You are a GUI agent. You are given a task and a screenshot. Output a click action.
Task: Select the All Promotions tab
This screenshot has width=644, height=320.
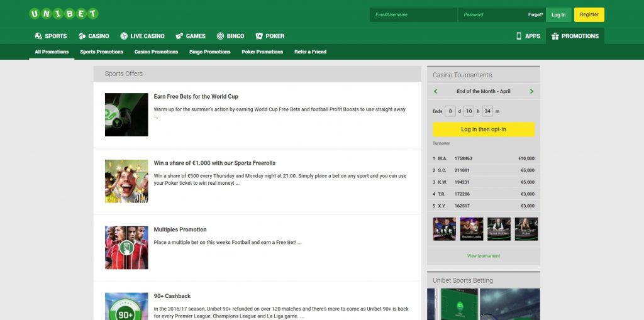coord(52,52)
